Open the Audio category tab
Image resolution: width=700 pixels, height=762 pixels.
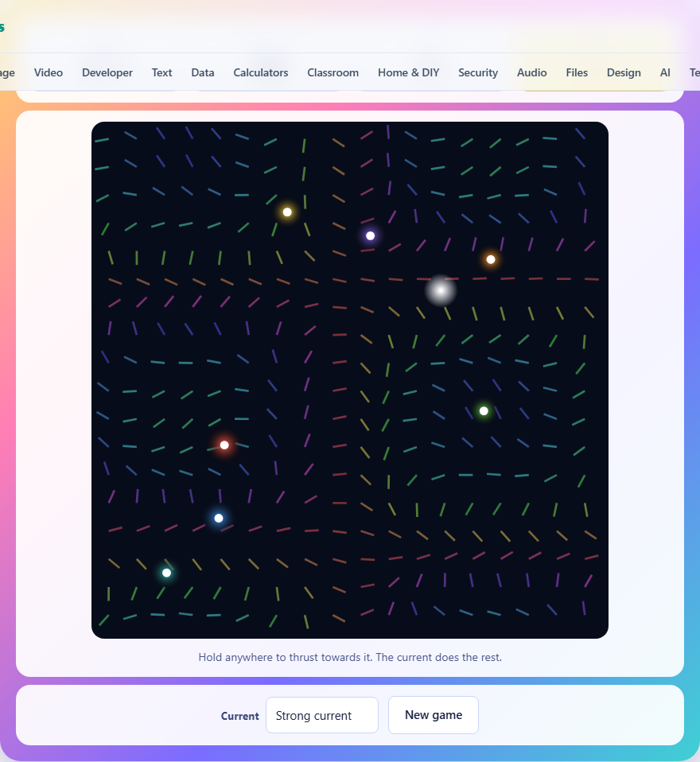[532, 72]
